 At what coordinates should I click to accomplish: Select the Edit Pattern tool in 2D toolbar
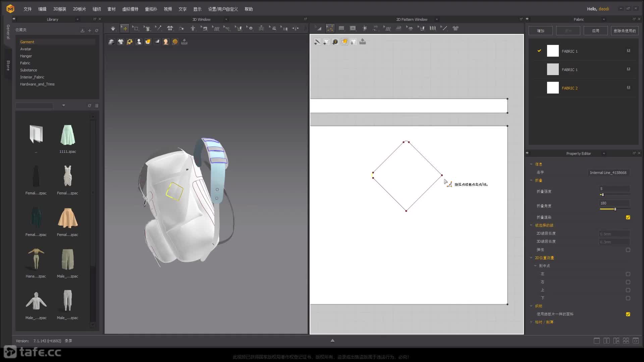pyautogui.click(x=319, y=28)
